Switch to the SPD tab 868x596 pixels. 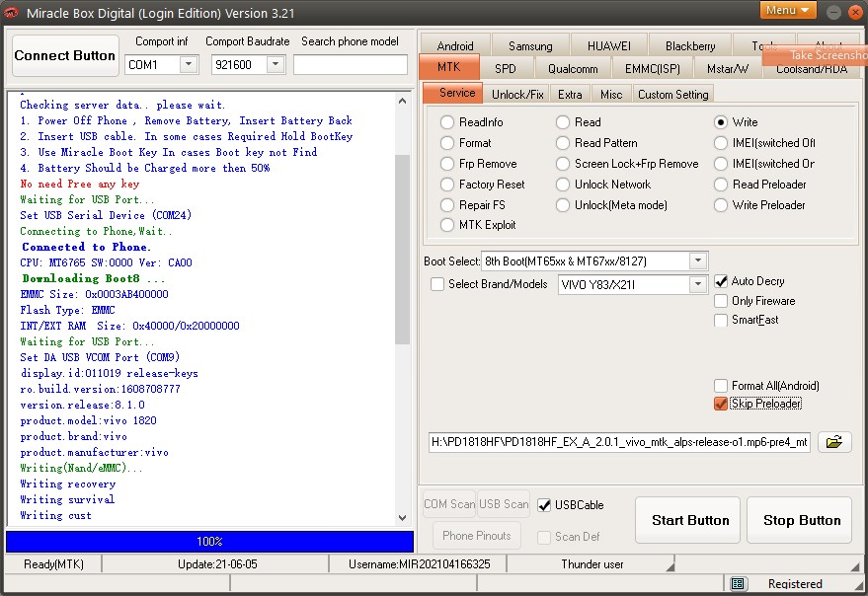(x=506, y=69)
